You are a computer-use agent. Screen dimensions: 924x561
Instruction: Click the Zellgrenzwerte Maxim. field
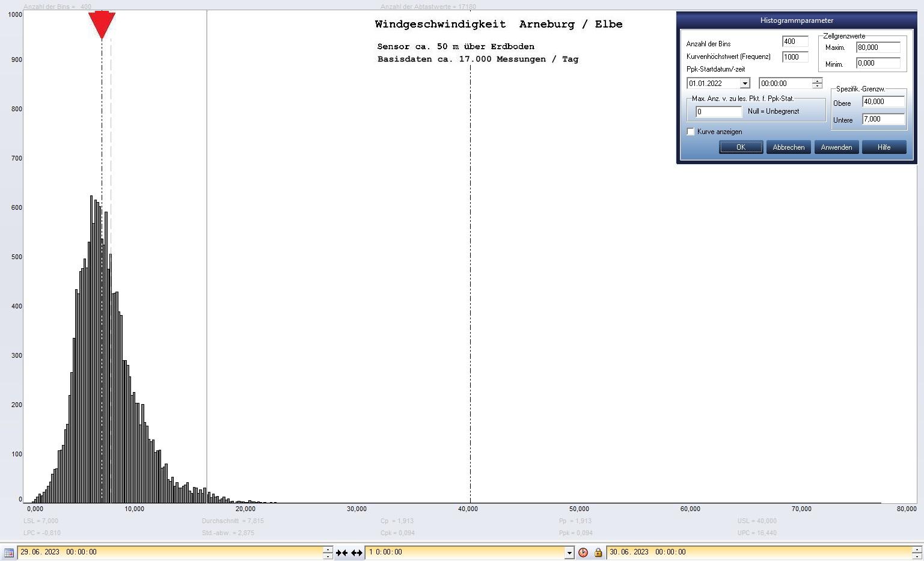tap(878, 48)
